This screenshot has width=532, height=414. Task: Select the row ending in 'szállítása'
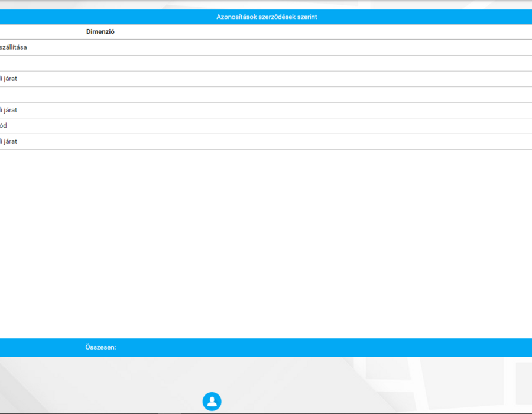266,47
